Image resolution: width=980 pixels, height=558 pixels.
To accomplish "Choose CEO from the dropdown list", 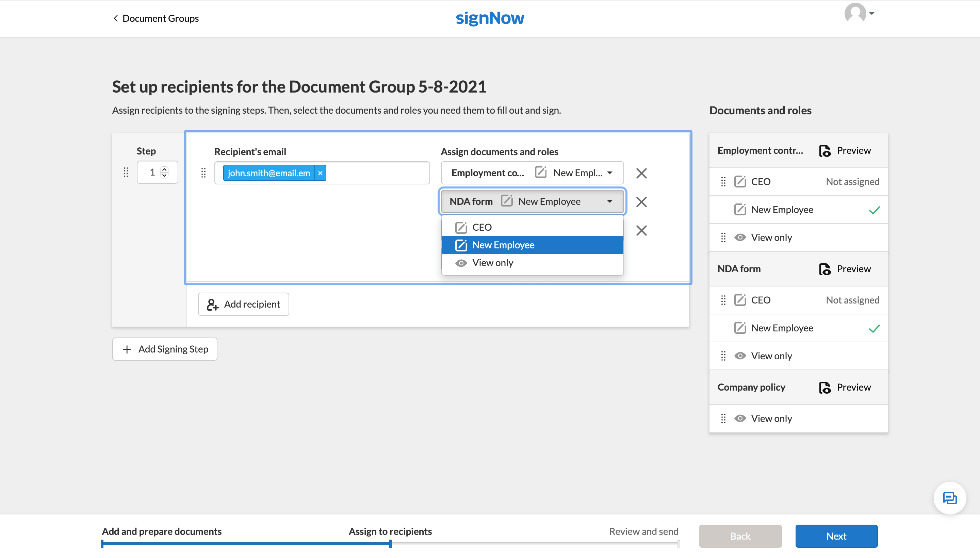I will (x=482, y=227).
